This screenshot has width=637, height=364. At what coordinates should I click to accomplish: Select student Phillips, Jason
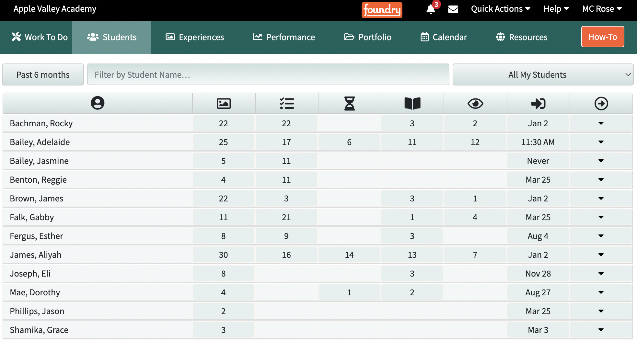[37, 311]
